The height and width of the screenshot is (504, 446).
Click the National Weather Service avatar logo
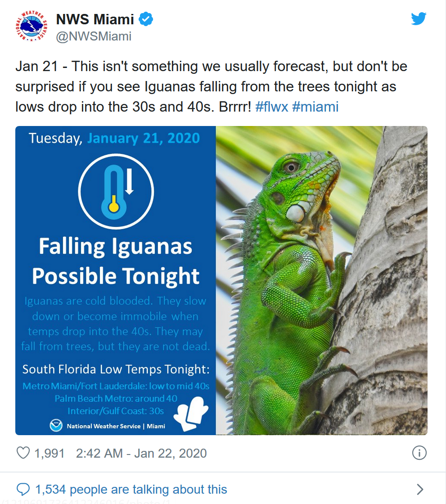point(31,27)
